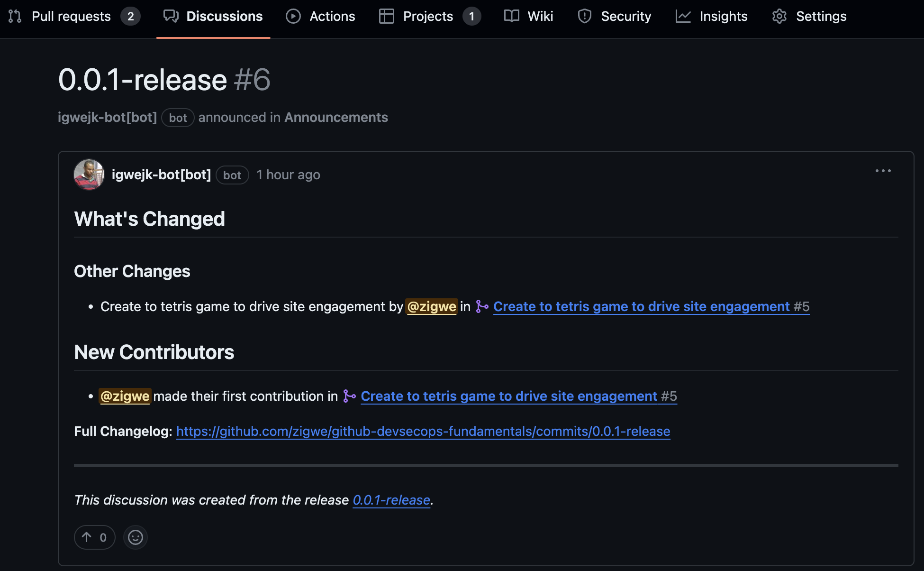Click the Wiki book icon
The image size is (924, 571).
[512, 16]
